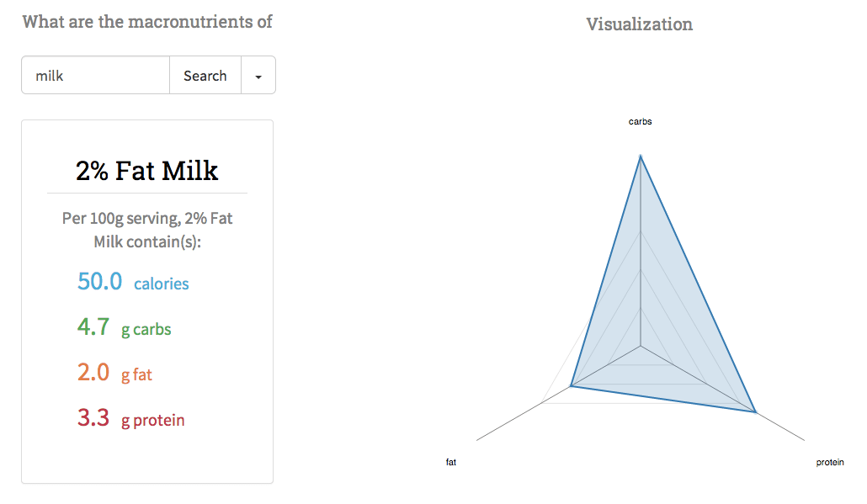The image size is (867, 504).
Task: Click the 2.0 g fat value
Action: [x=114, y=373]
